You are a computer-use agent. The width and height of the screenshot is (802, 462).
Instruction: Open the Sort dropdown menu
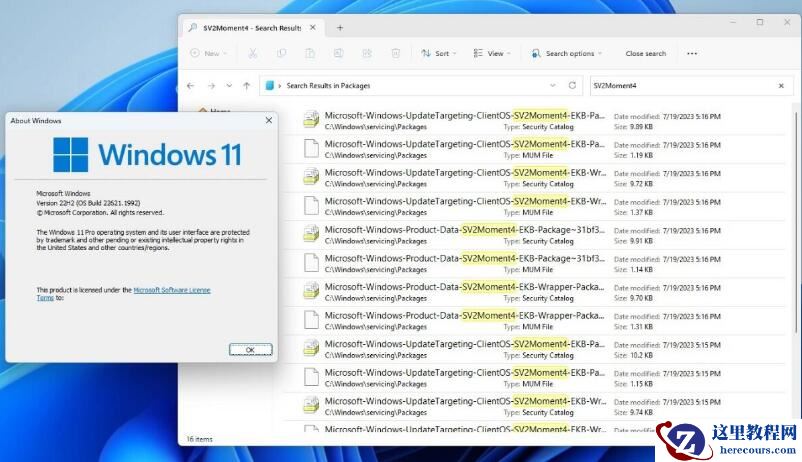(x=439, y=53)
